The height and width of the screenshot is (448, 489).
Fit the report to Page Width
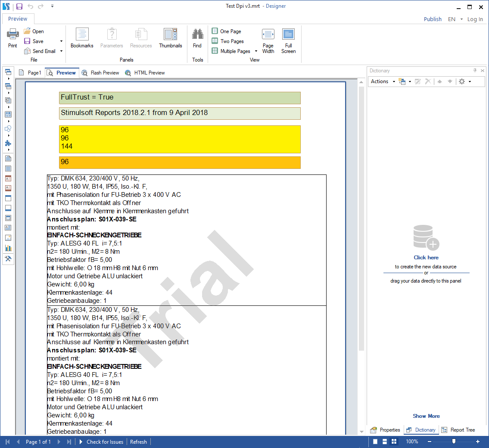tap(268, 41)
